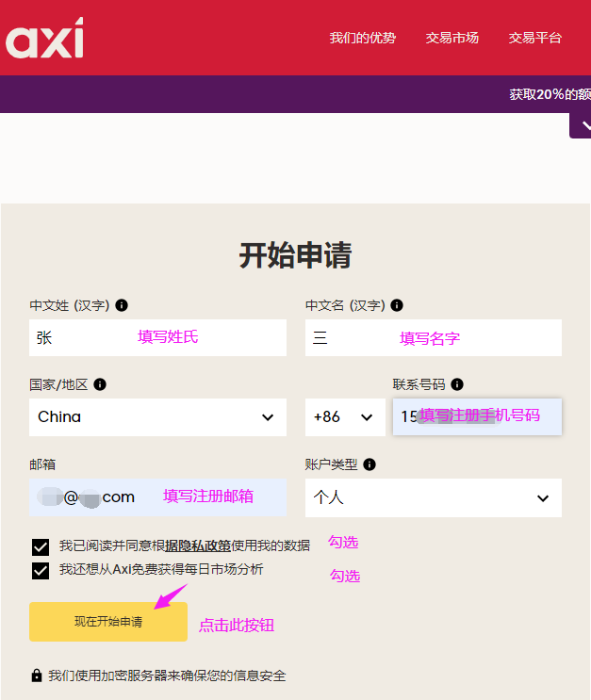
Task: Click info icon beside 国家/地区 label
Action: (x=100, y=384)
